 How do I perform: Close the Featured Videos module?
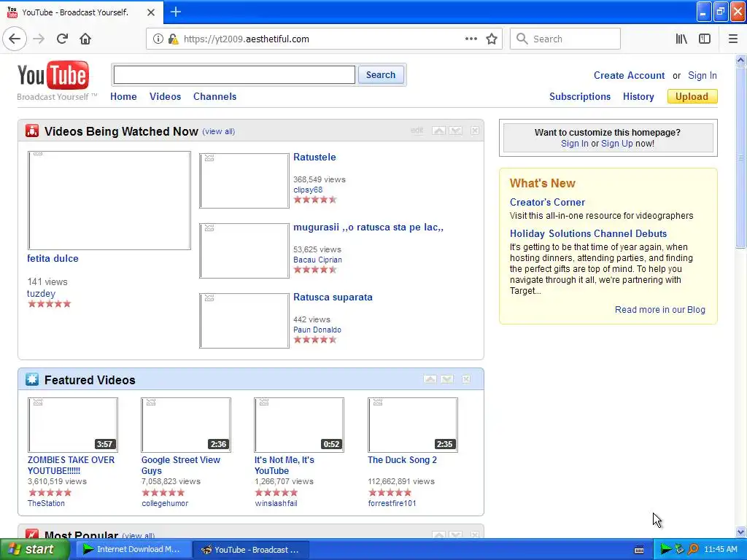(x=466, y=379)
